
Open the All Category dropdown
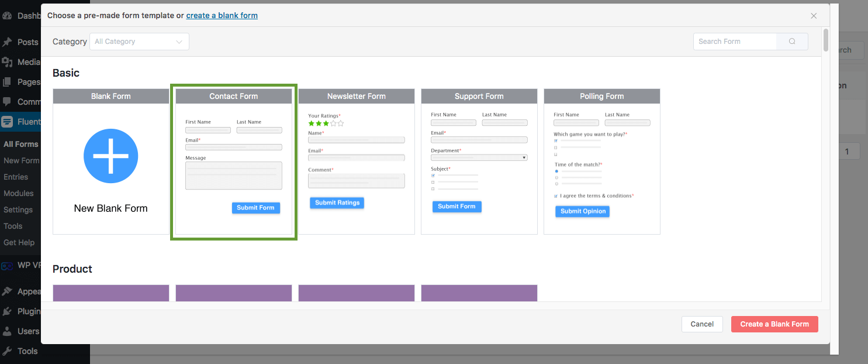[x=139, y=42]
